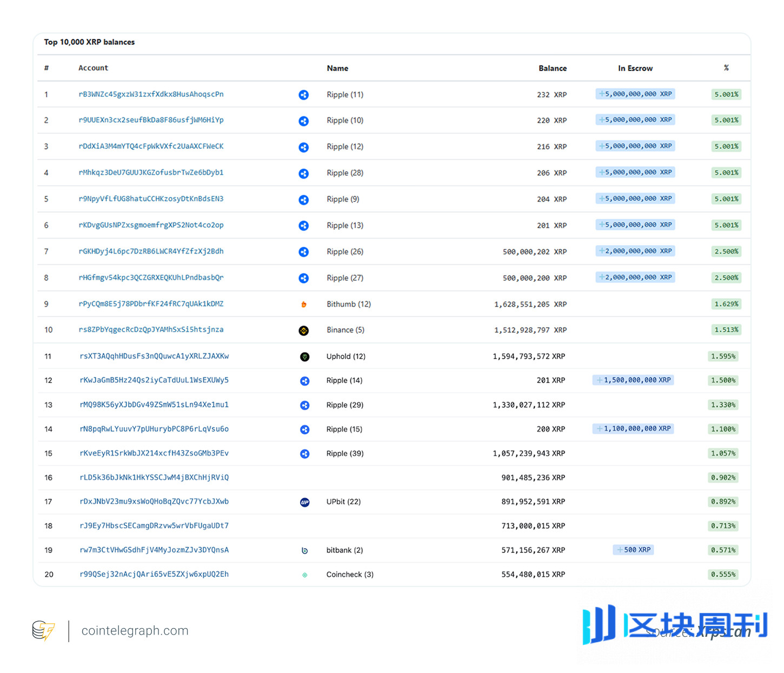Click the Ripple logo icon beside Ripple (15)
Viewport: 784px width, 673px height.
point(305,430)
